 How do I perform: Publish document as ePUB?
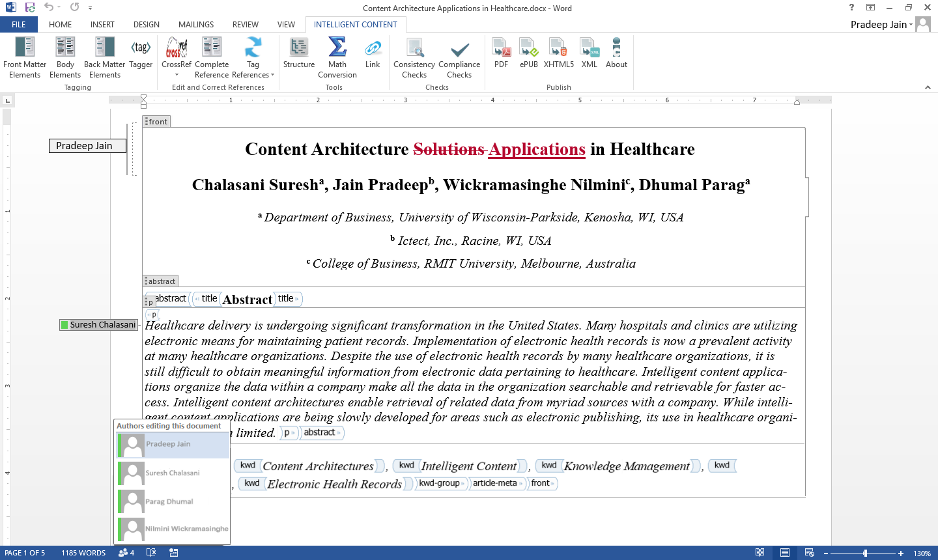point(529,53)
